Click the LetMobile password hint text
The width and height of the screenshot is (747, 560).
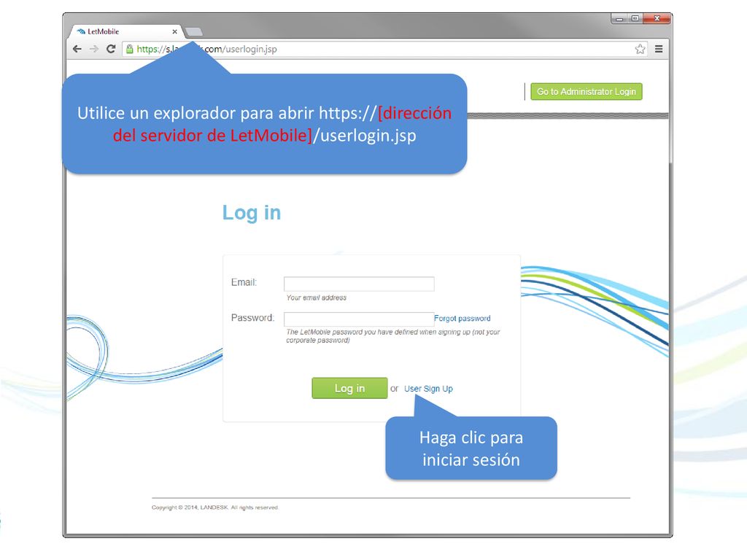pyautogui.click(x=393, y=336)
